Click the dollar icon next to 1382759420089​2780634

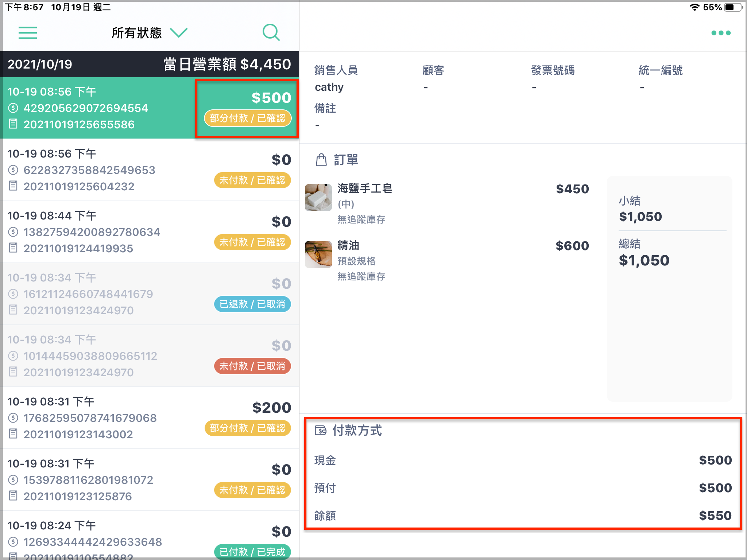[x=13, y=232]
